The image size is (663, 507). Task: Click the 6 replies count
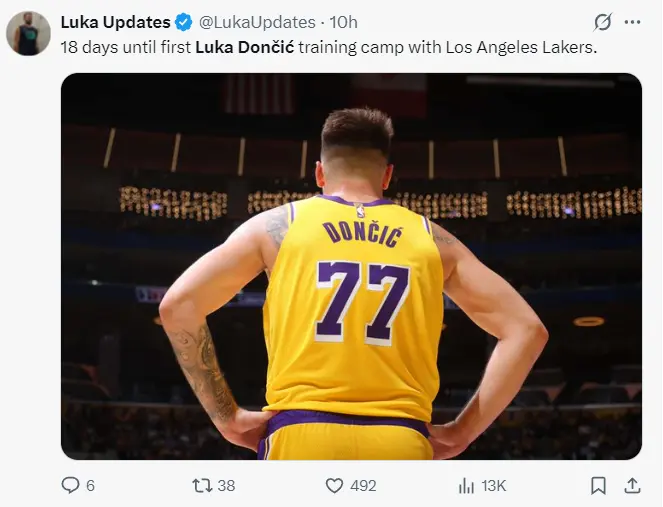tap(90, 485)
